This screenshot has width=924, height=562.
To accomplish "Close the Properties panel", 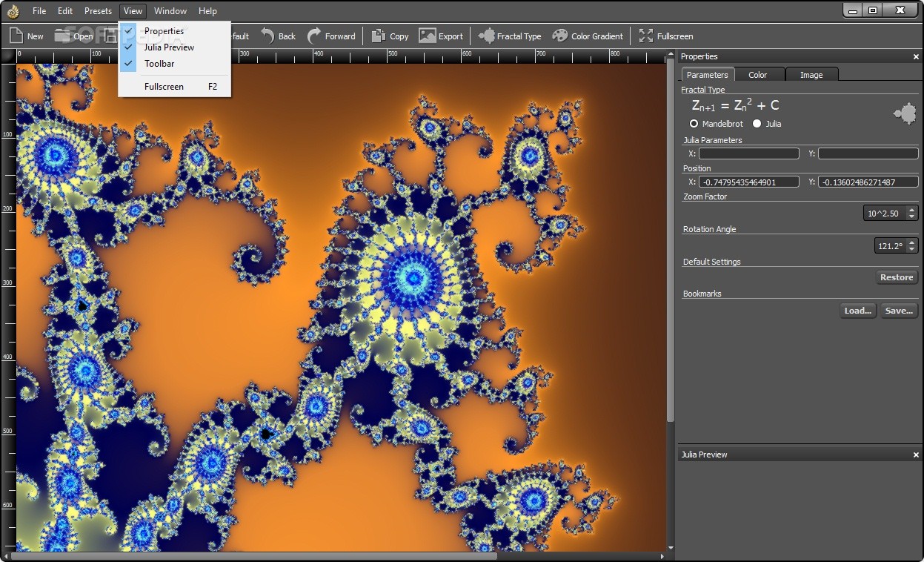I will pos(916,57).
